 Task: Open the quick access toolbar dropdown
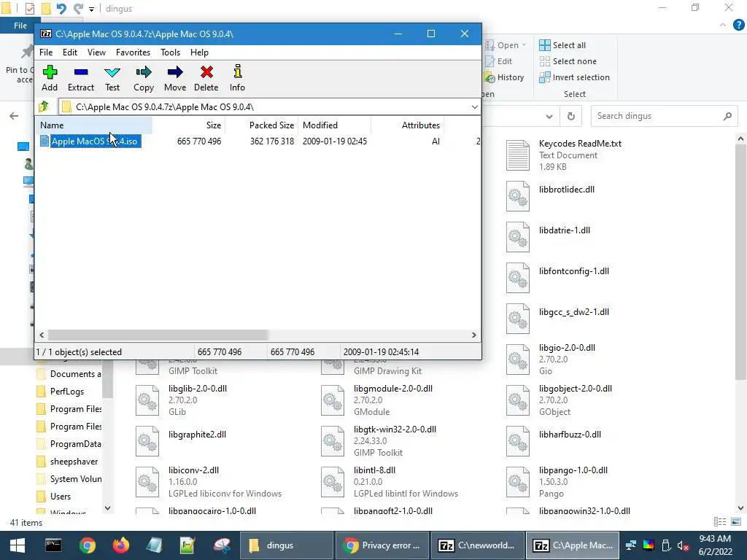point(91,9)
